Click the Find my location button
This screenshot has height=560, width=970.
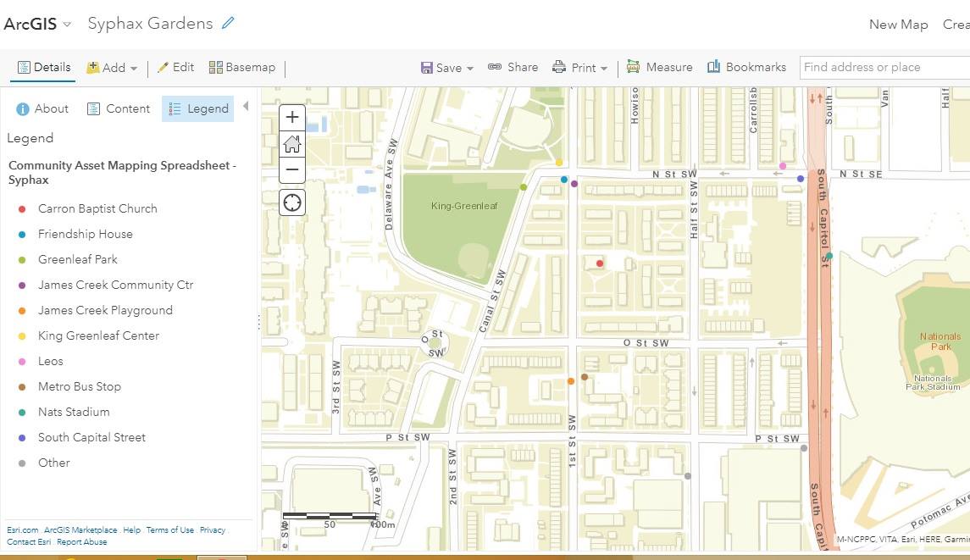[292, 202]
